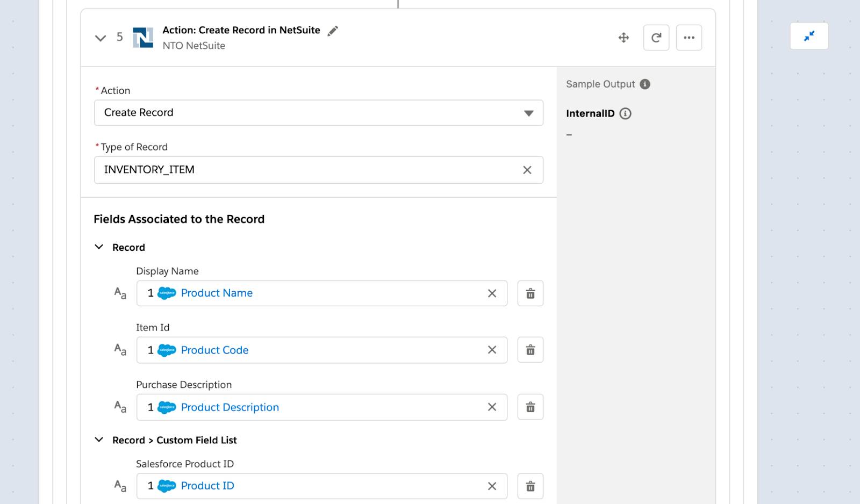Click the Salesforce cloud icon beside Product Name

click(x=167, y=293)
